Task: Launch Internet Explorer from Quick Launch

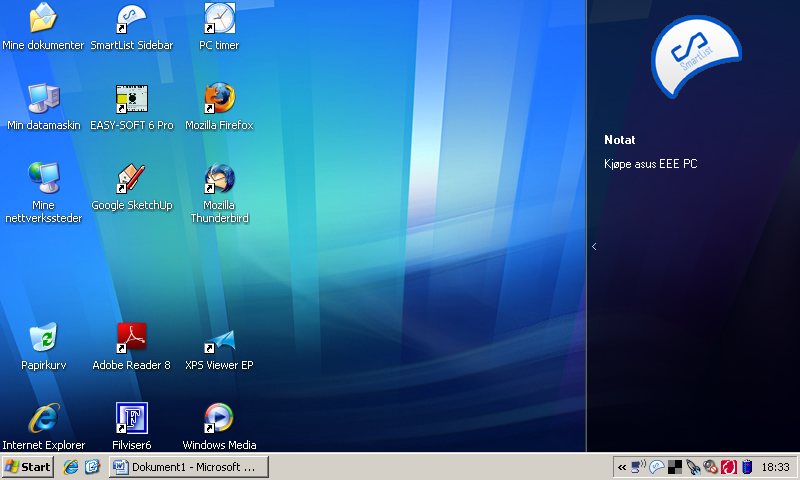Action: click(70, 467)
